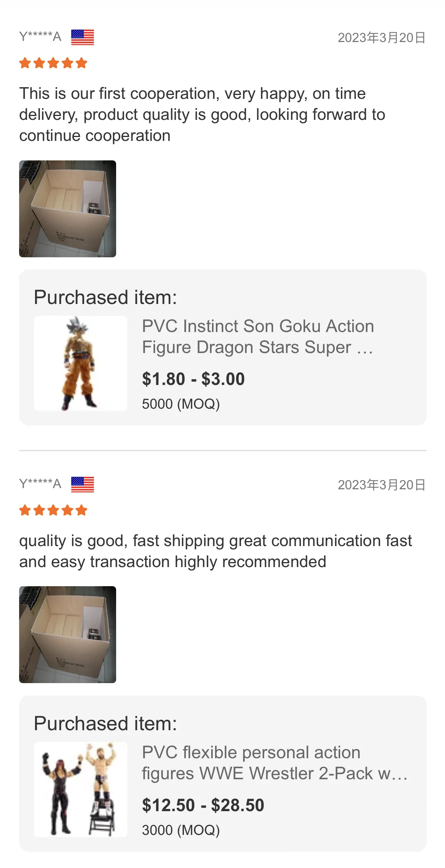Enlarge cardboard box photo in first-cooperation review
Image resolution: width=445 pixels, height=868 pixels.
tap(68, 209)
